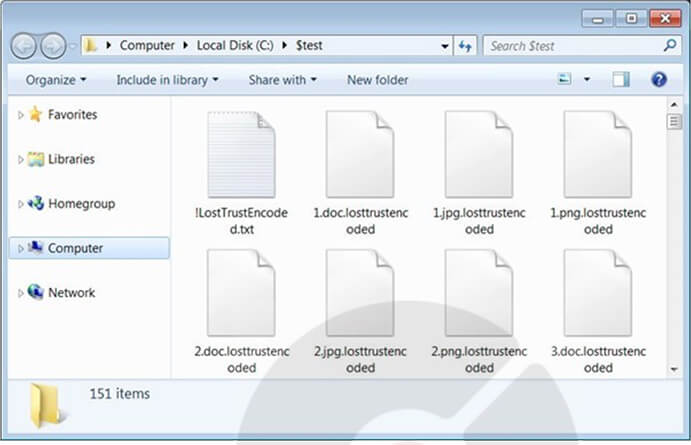Select Local Disk (C:) in address bar
The width and height of the screenshot is (691, 445).
pos(235,45)
